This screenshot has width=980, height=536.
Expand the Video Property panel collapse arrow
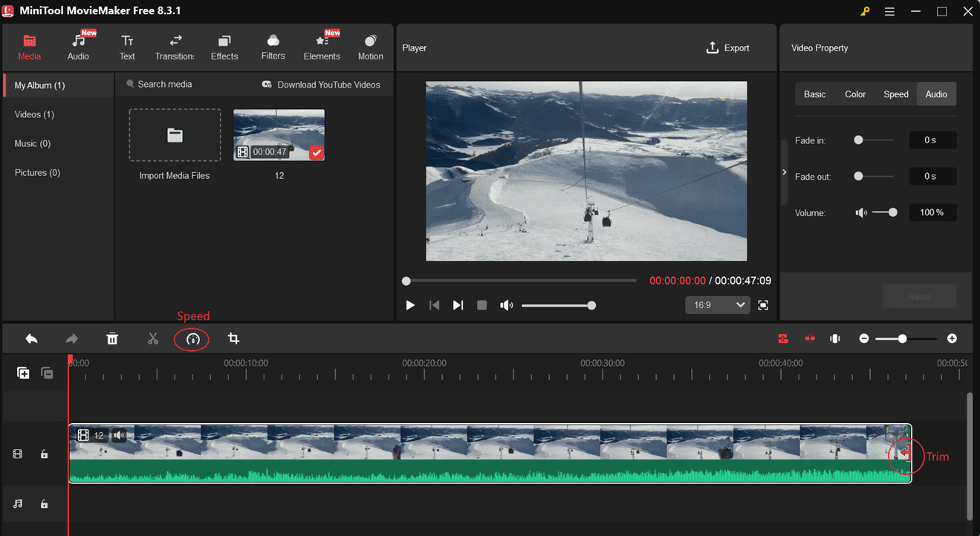click(784, 172)
